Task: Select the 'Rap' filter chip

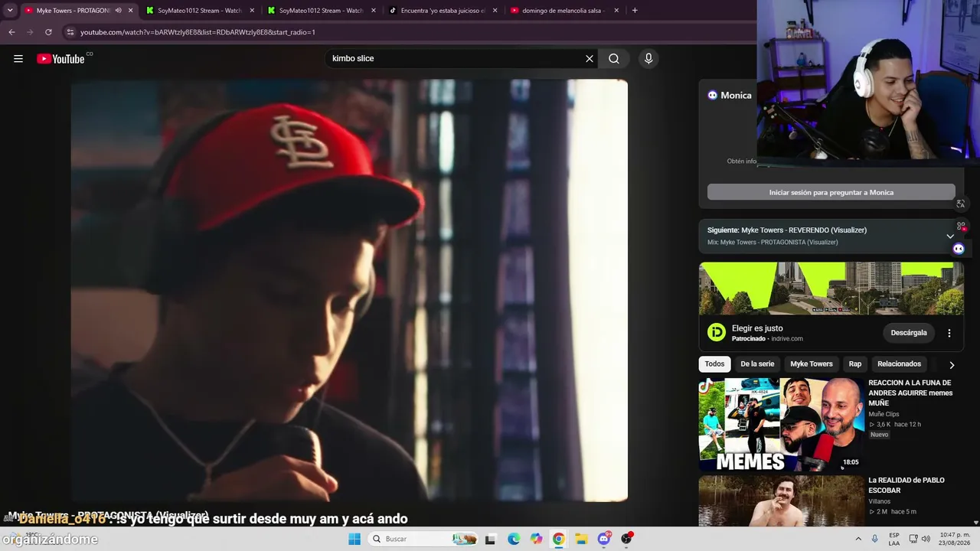Action: pyautogui.click(x=855, y=364)
